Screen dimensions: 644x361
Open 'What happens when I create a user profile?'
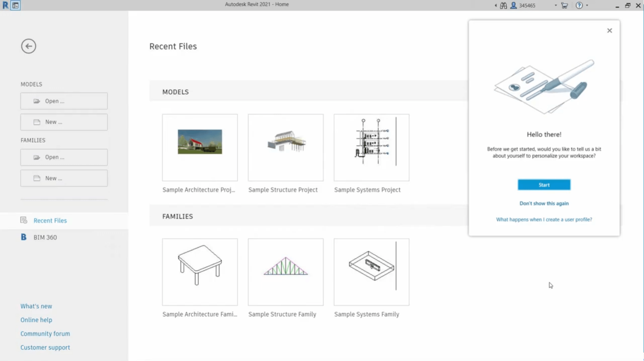click(x=544, y=220)
